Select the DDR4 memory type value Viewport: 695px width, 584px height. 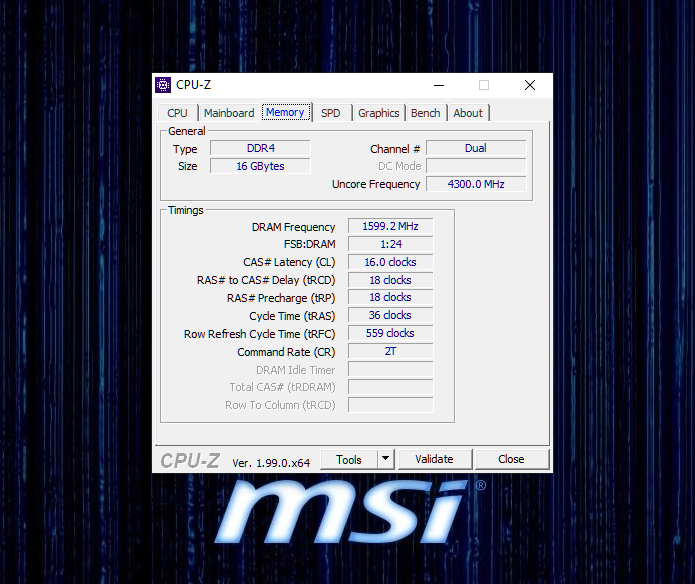click(x=260, y=148)
